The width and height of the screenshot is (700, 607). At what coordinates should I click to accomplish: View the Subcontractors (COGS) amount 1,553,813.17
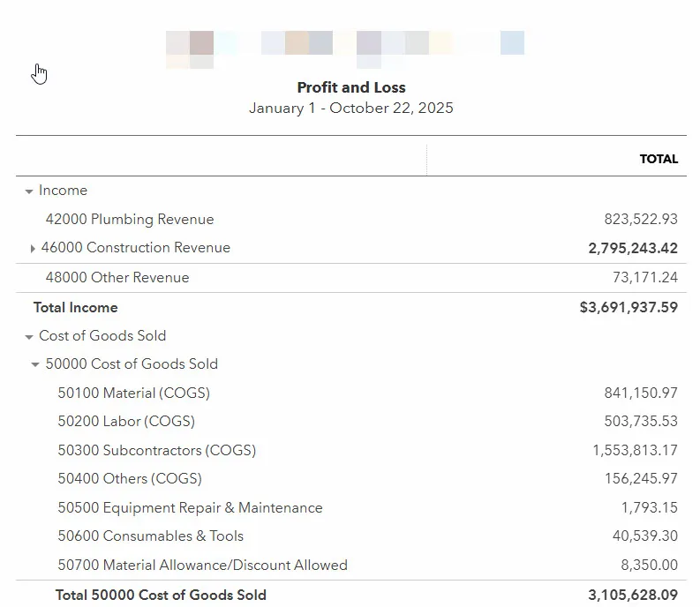(635, 450)
